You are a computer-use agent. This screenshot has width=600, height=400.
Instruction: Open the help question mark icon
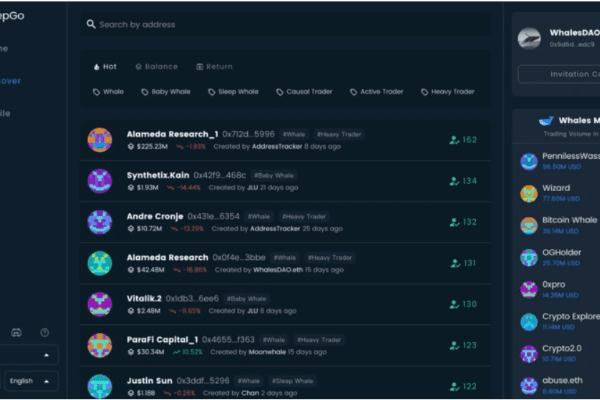[x=44, y=331]
